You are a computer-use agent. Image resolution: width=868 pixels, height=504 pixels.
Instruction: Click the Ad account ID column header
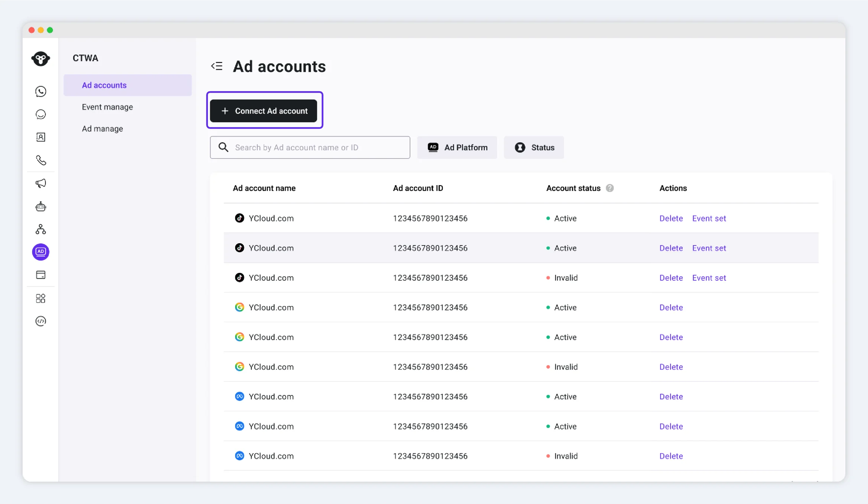point(418,188)
